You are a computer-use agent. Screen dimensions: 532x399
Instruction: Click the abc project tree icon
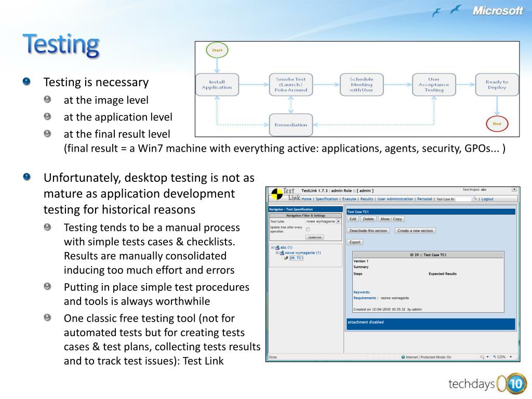coord(277,248)
